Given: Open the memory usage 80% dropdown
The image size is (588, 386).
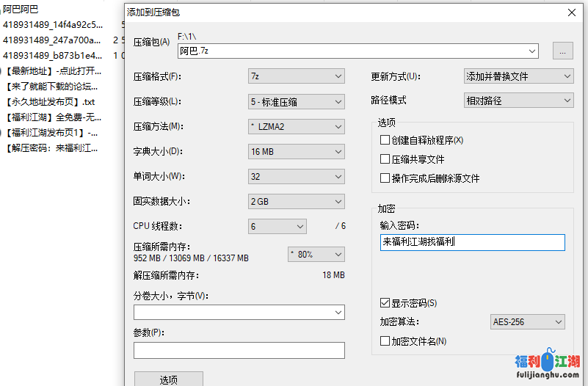Looking at the screenshot, I should click(316, 254).
